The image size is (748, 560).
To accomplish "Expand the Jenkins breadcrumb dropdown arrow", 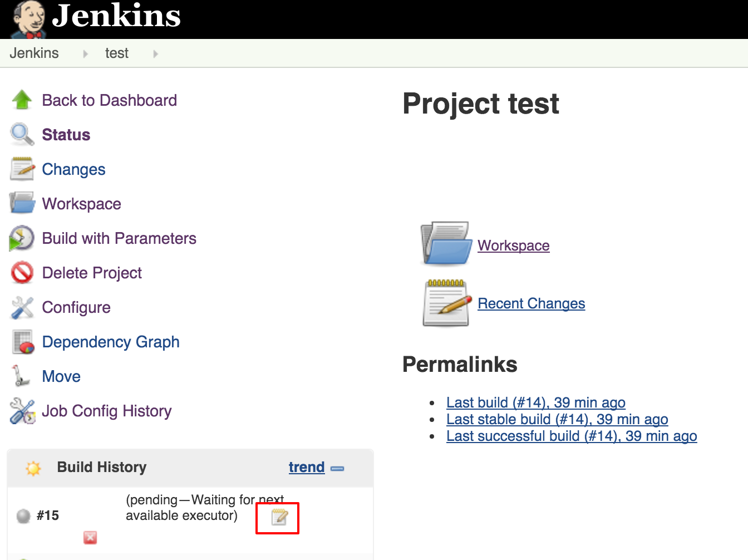I will point(85,54).
